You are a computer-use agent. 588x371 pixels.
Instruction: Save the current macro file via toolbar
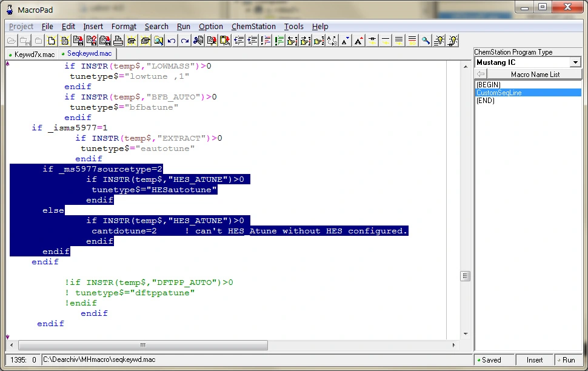click(78, 41)
